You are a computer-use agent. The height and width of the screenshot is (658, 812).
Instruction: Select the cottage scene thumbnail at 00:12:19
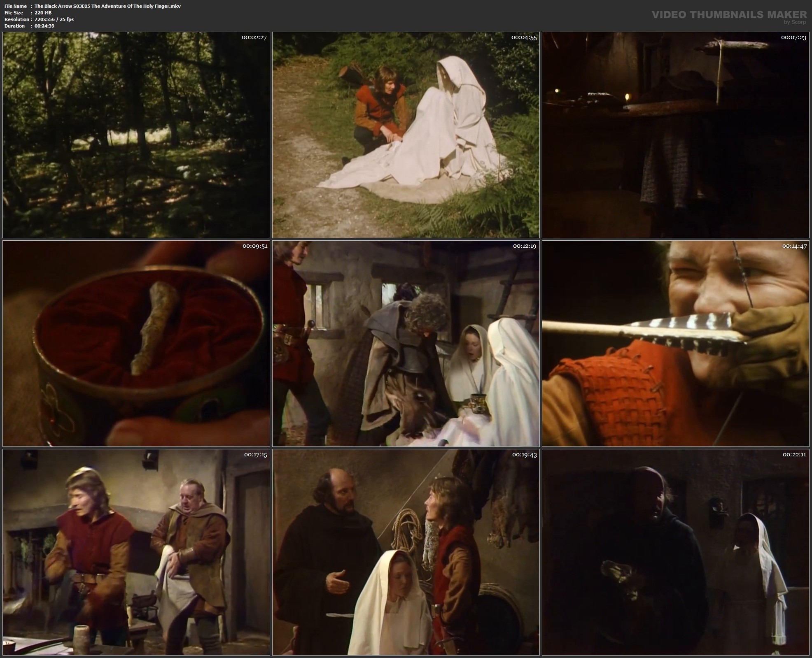[x=406, y=344]
